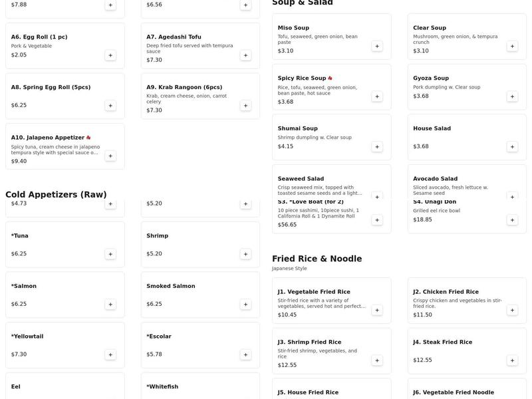Viewport: 532px width, 399px height.
Task: Select the Fried Rice & Noodle section heading
Action: click(x=317, y=259)
